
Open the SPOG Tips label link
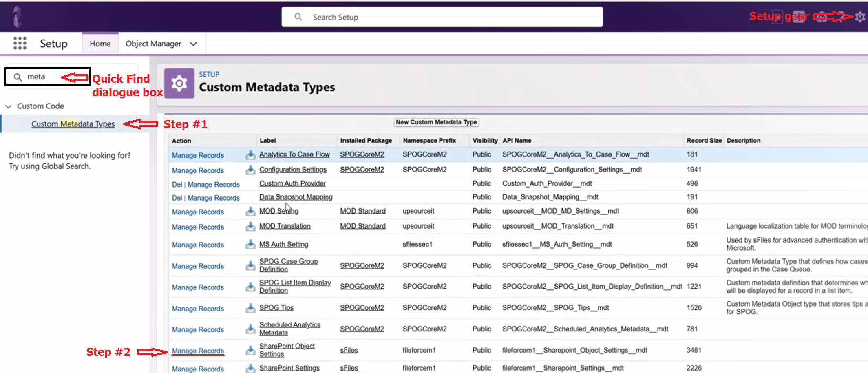click(x=276, y=308)
